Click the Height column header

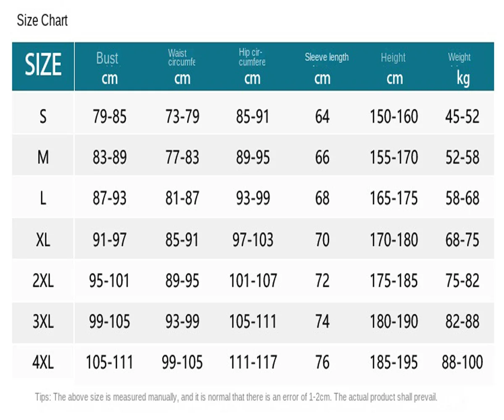pos(394,67)
